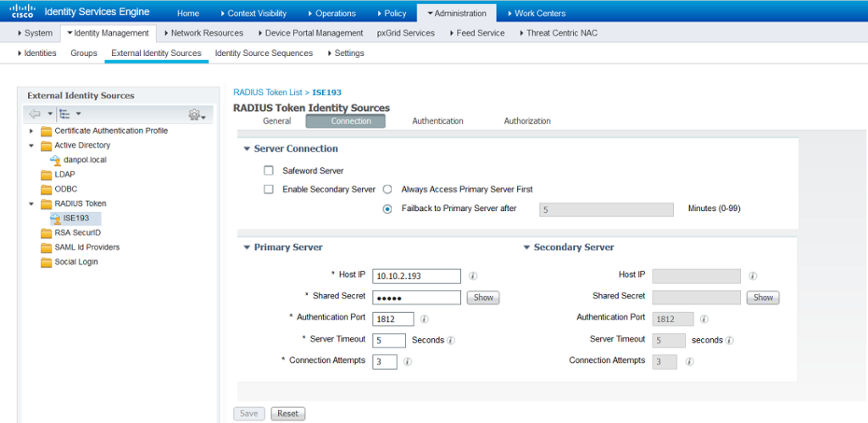Click the Active Directory folder icon
The image size is (868, 423).
coord(47,146)
